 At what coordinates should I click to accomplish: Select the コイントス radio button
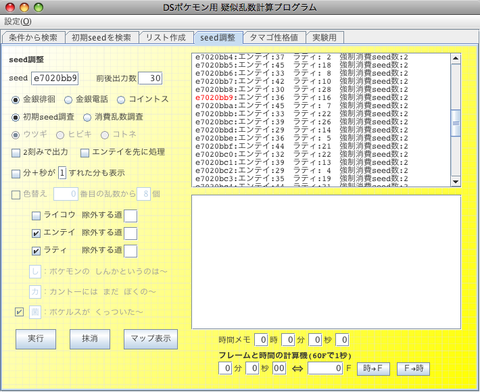[121, 100]
